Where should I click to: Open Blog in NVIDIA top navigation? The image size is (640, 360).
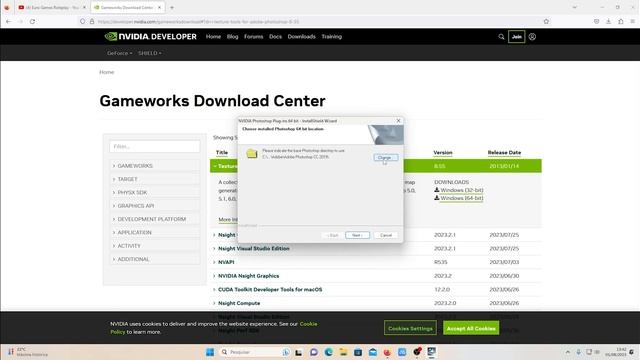(232, 37)
